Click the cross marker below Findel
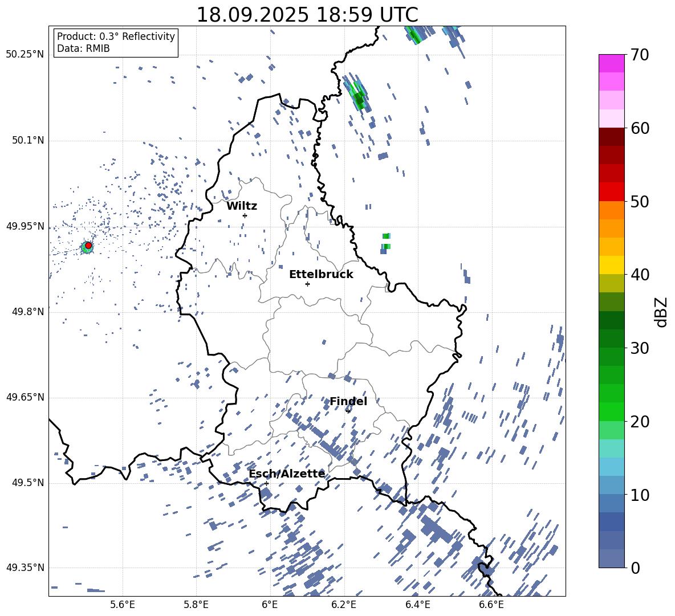Image resolution: width=675 pixels, height=616 pixels. (348, 411)
